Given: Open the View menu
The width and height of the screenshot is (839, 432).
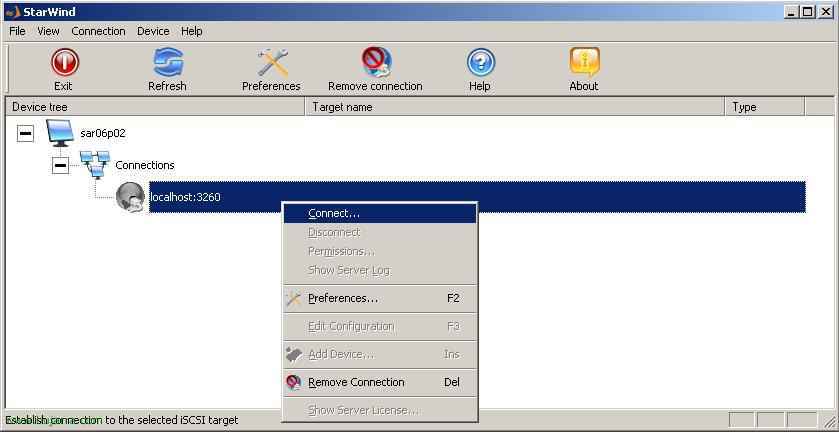Looking at the screenshot, I should (x=48, y=31).
